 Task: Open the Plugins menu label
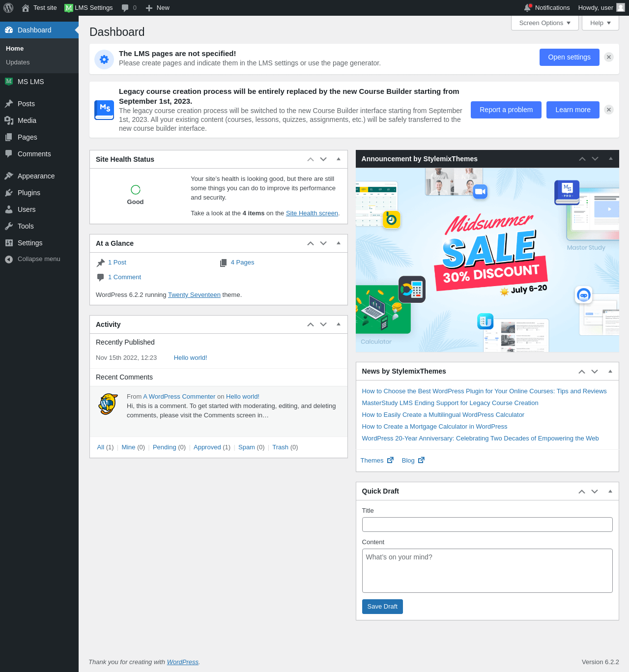29,193
